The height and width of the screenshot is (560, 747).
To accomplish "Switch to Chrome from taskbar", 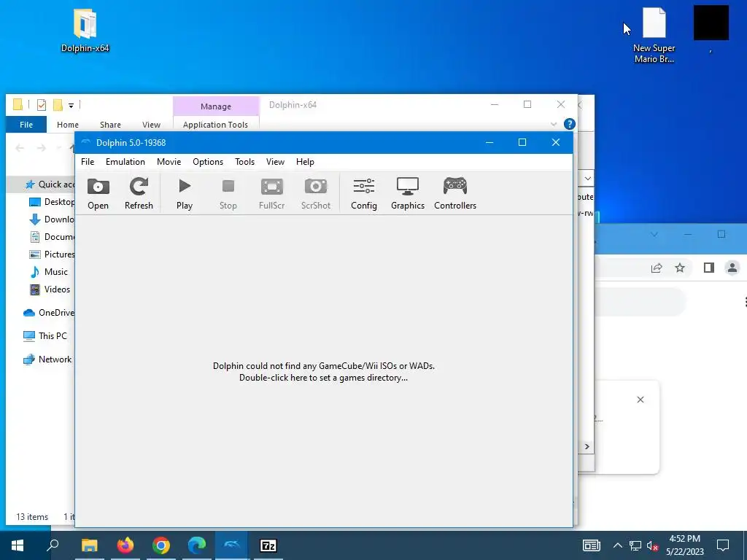I will (161, 545).
